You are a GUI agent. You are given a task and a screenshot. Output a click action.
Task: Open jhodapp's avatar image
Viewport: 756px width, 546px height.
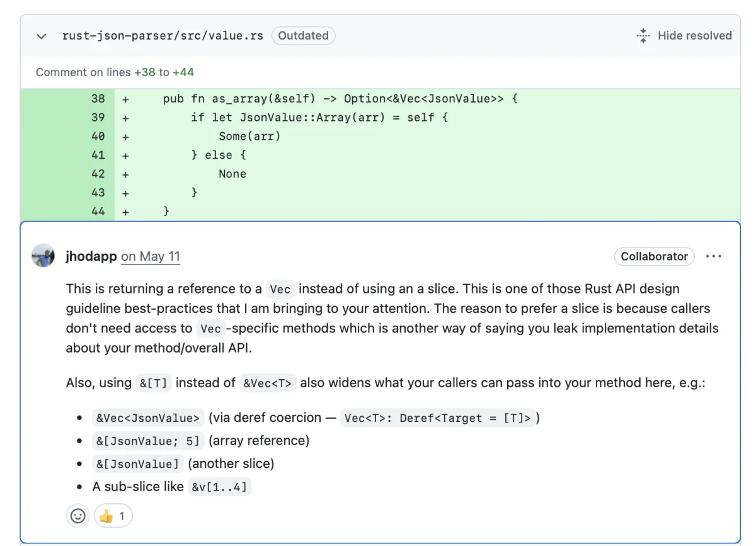pos(43,256)
